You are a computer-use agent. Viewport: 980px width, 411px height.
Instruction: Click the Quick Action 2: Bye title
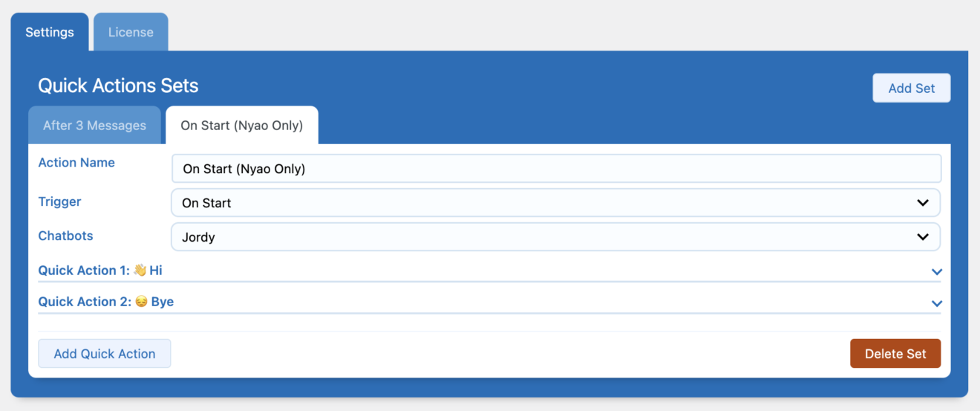[105, 302]
